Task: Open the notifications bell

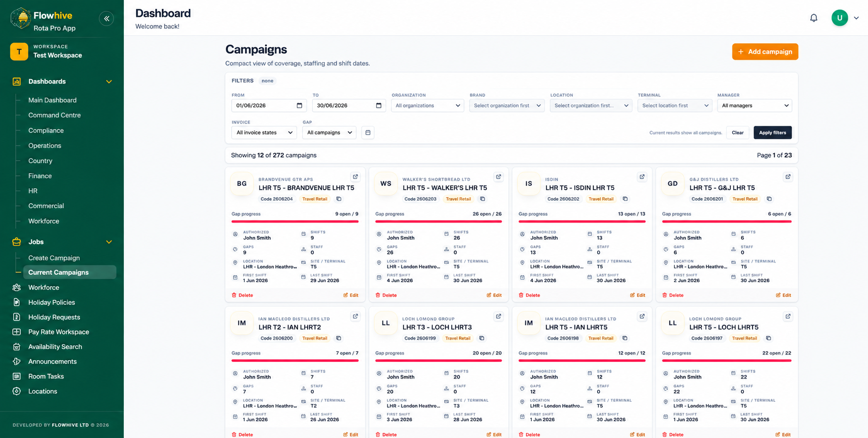Action: coord(813,18)
